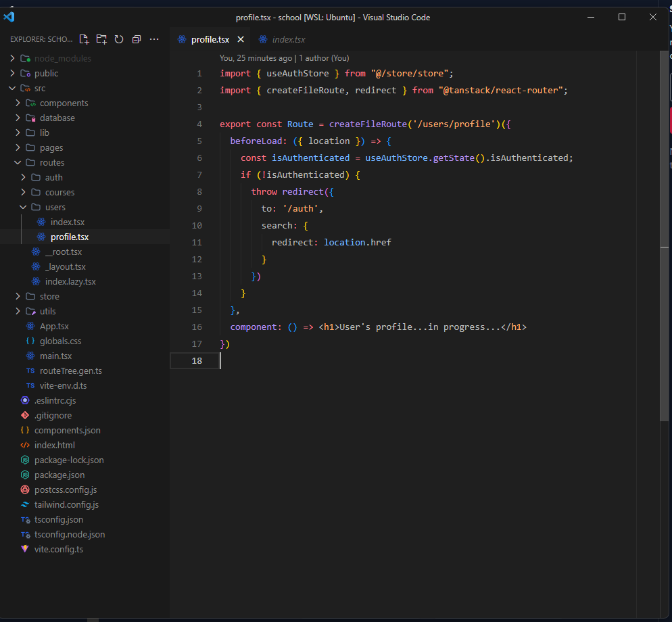Expand the store folder
672x622 pixels.
[49, 296]
